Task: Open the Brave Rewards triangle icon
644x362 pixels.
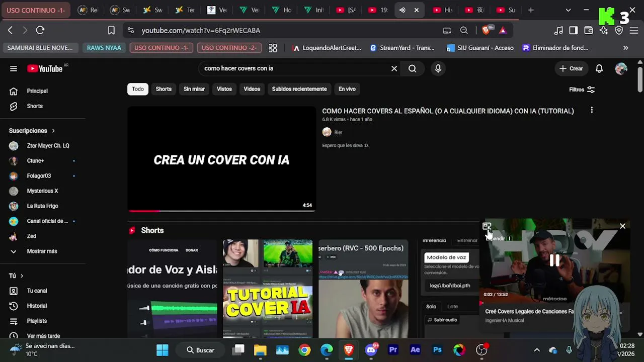Action: pos(503,30)
